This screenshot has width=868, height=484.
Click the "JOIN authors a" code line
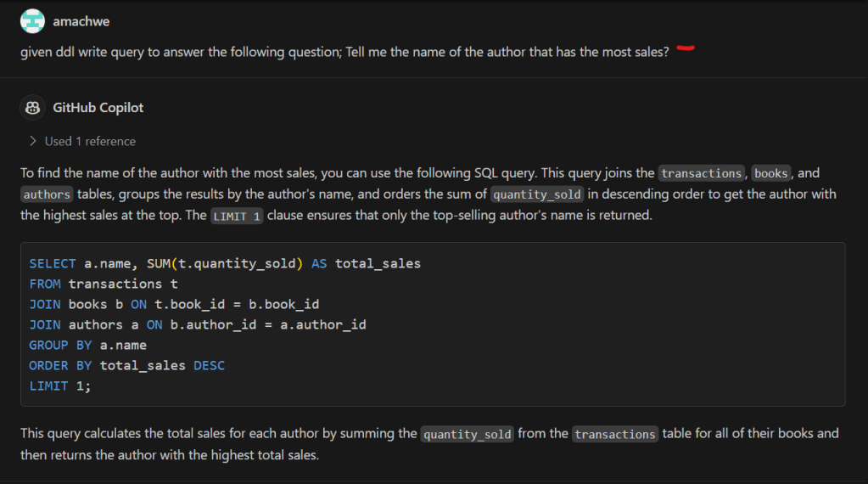[x=198, y=324]
